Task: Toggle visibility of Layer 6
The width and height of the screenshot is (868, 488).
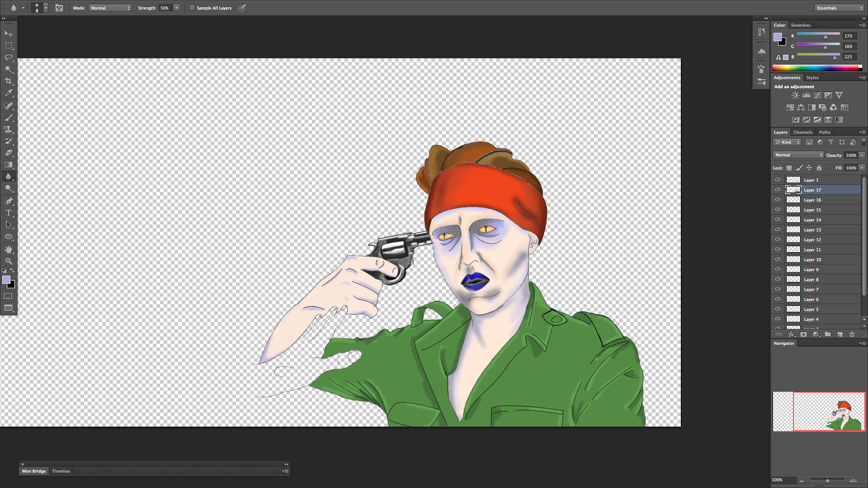Action: point(777,299)
